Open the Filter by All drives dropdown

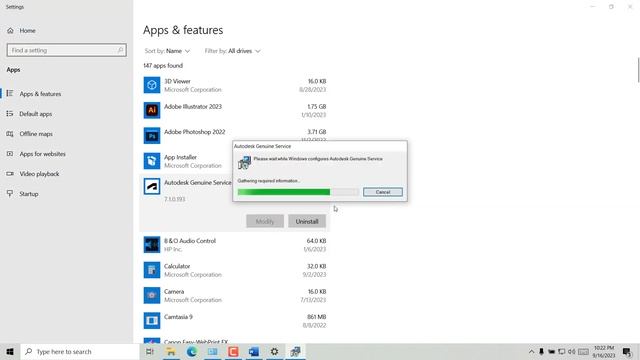[233, 51]
